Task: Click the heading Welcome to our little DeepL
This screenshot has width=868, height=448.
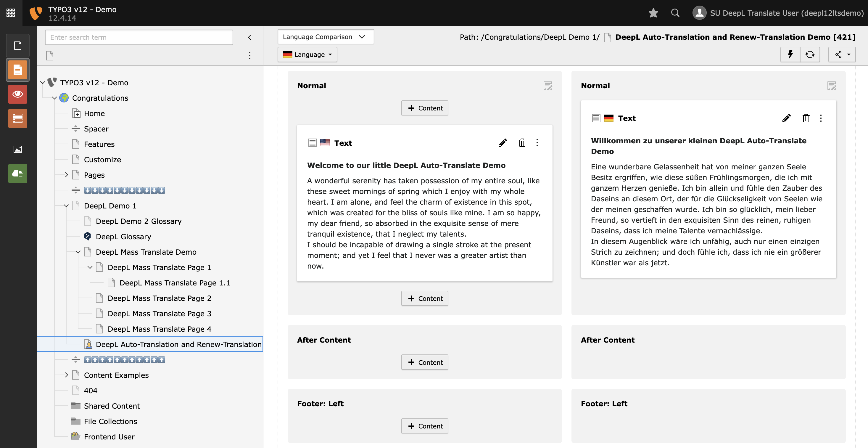Action: coord(406,165)
